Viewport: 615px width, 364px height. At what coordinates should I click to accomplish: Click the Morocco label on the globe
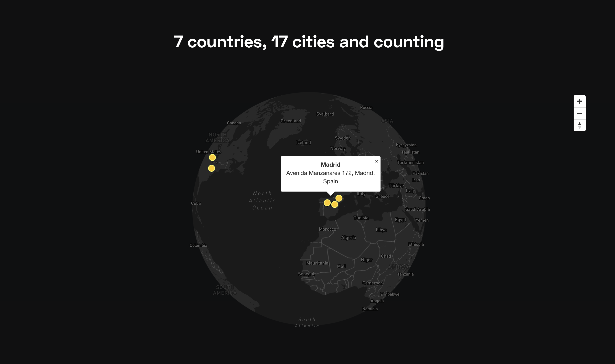[327, 229]
